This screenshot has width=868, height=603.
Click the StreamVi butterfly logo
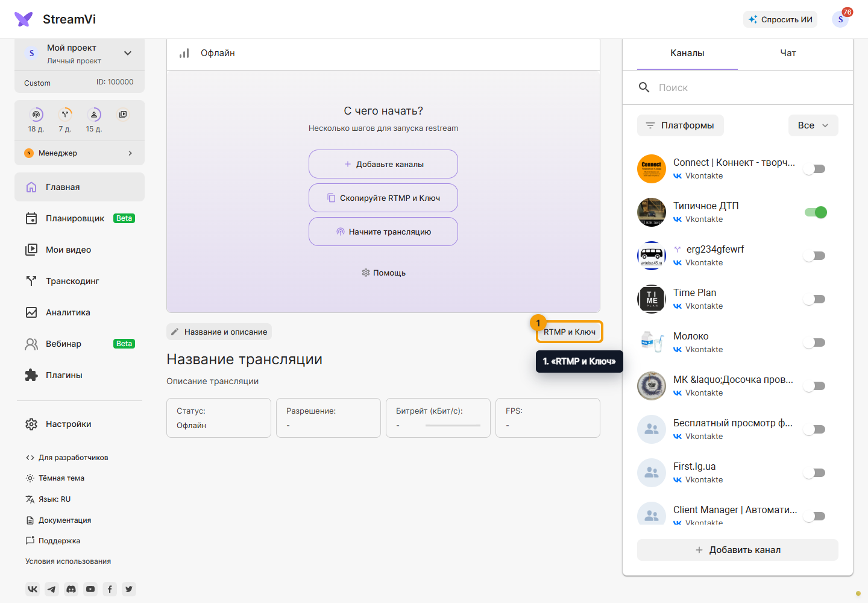[24, 19]
